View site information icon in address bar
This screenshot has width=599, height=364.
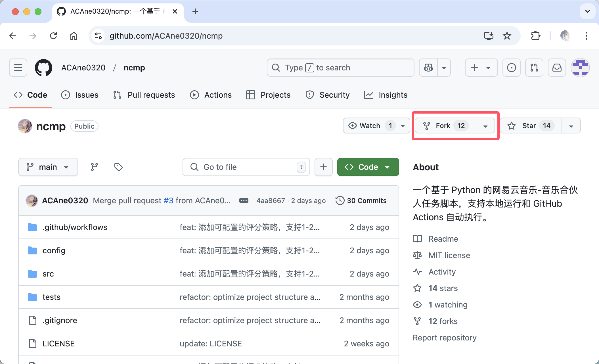(98, 36)
